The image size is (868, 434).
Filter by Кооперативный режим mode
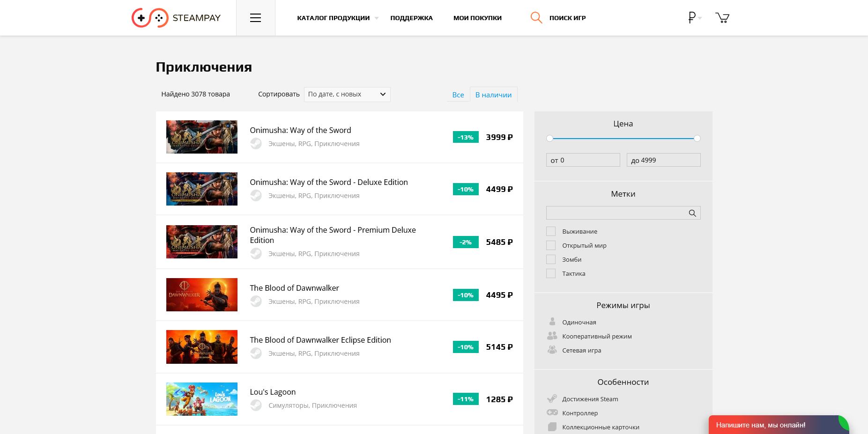(x=597, y=336)
